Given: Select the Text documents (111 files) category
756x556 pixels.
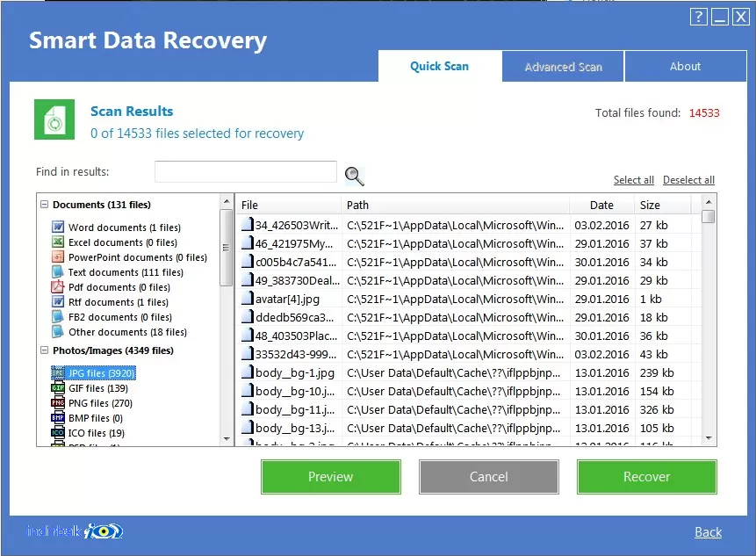Looking at the screenshot, I should click(x=126, y=272).
